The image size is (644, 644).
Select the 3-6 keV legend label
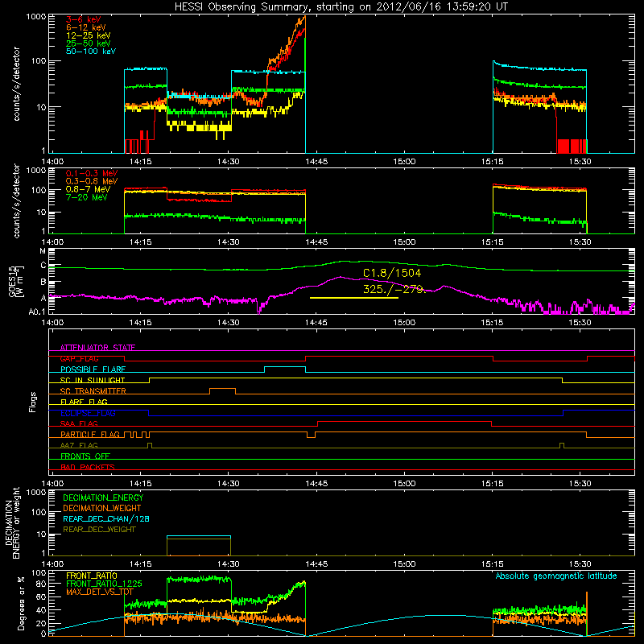point(84,19)
